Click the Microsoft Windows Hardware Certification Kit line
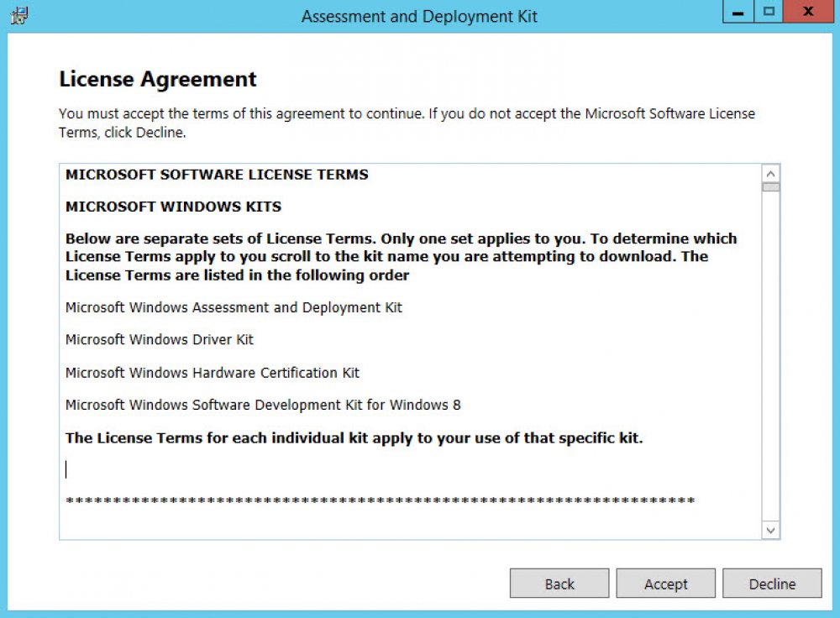 tap(213, 373)
